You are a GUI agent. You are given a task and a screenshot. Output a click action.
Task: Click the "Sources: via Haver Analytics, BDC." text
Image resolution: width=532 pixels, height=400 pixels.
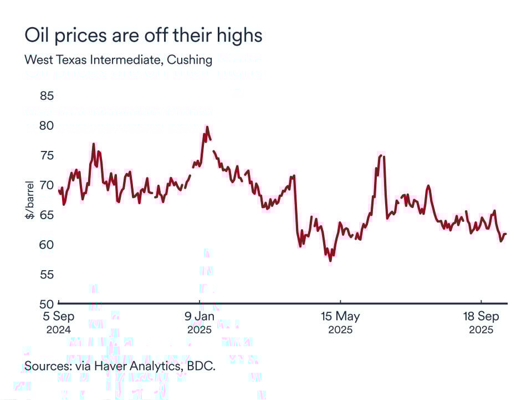(x=120, y=366)
